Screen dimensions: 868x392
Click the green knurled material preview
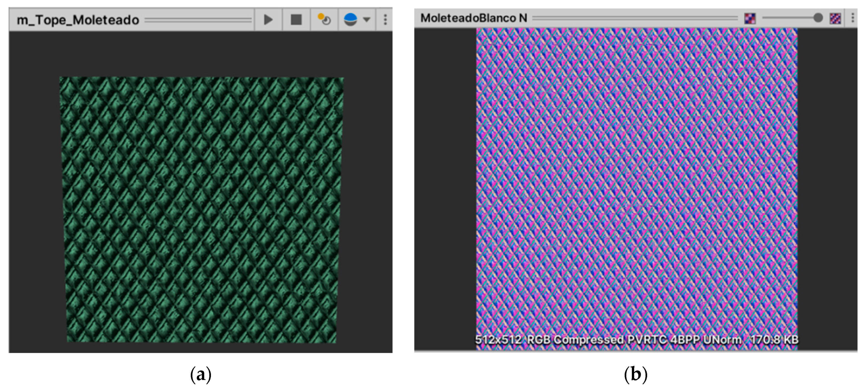[x=201, y=209]
